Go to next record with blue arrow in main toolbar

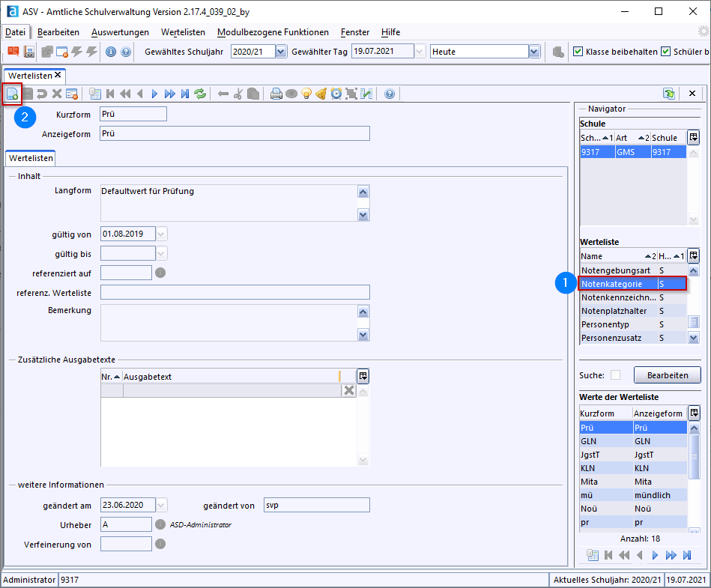pos(154,94)
